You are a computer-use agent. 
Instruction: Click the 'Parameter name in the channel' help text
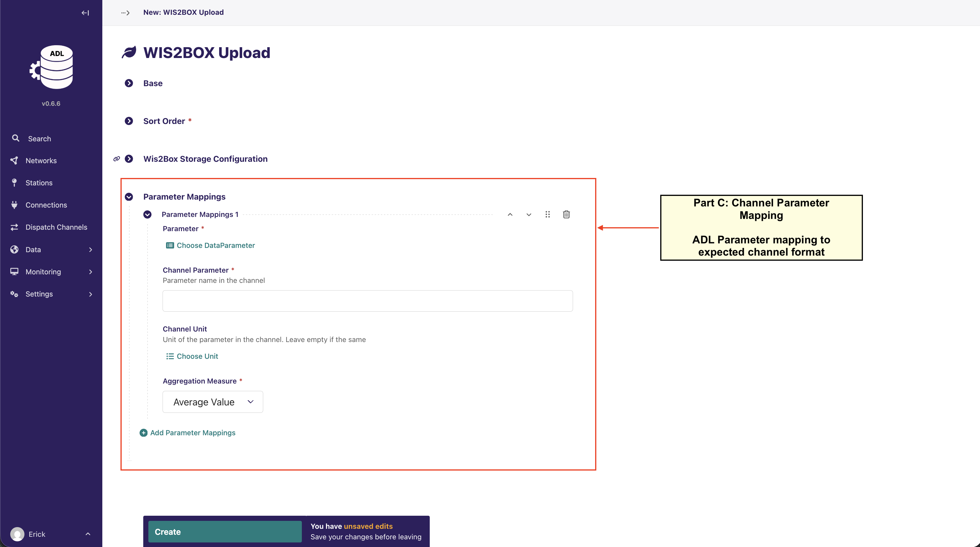pos(214,281)
